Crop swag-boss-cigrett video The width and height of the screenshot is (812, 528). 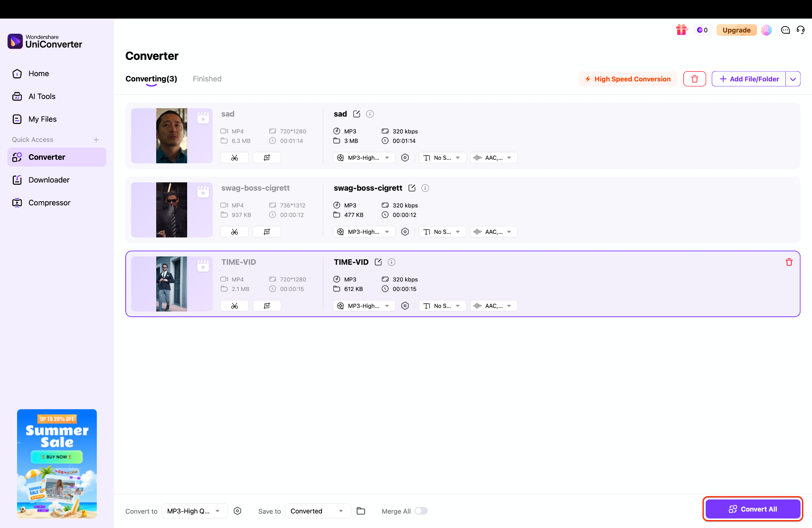267,232
